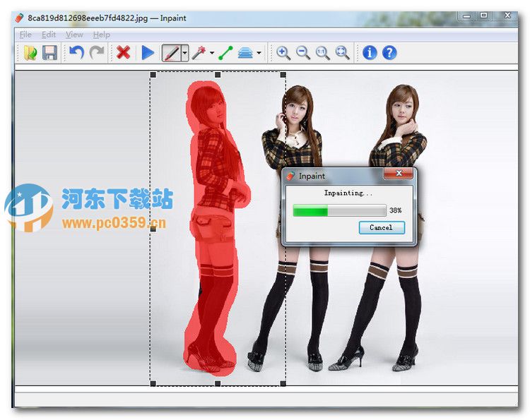Cancel the inpainting progress
The height and width of the screenshot is (420, 530).
(382, 227)
